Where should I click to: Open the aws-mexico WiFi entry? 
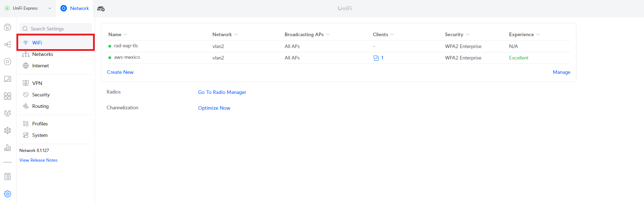tap(127, 57)
